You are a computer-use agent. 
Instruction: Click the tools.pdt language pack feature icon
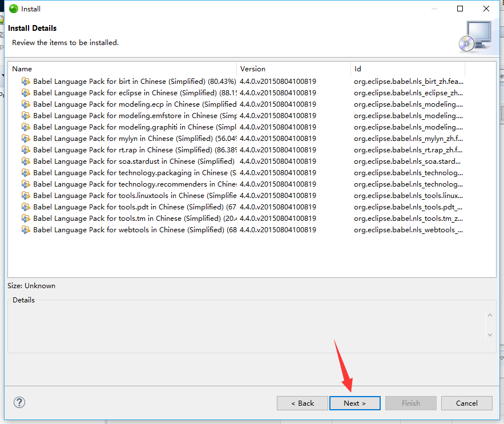coord(26,207)
